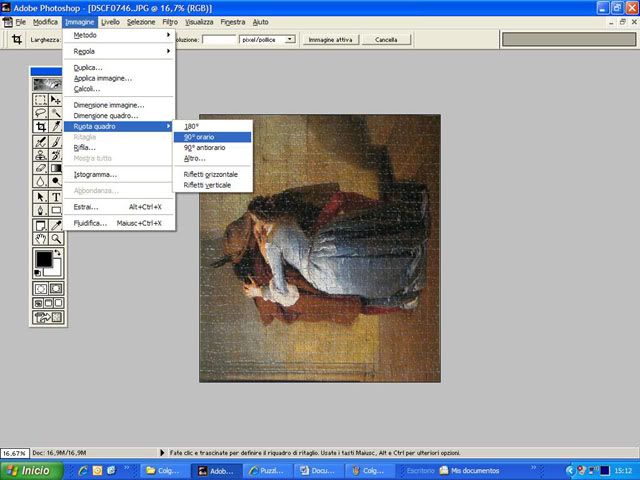Select the Gradient tool

click(x=56, y=168)
